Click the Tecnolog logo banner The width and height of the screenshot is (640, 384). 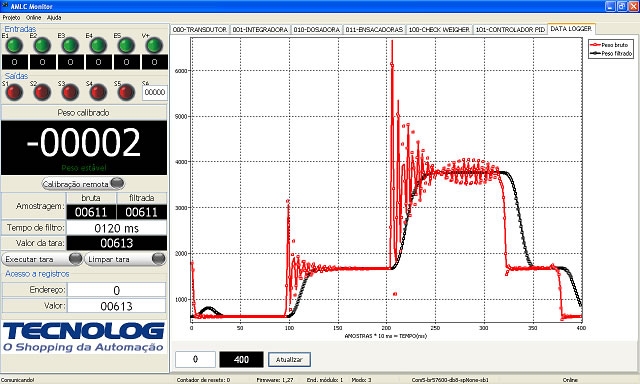[84, 337]
